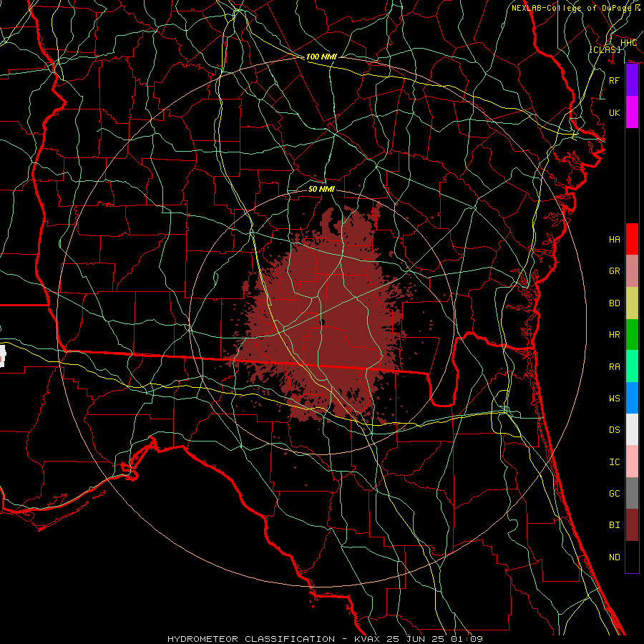Click the DS legend label

615,430
